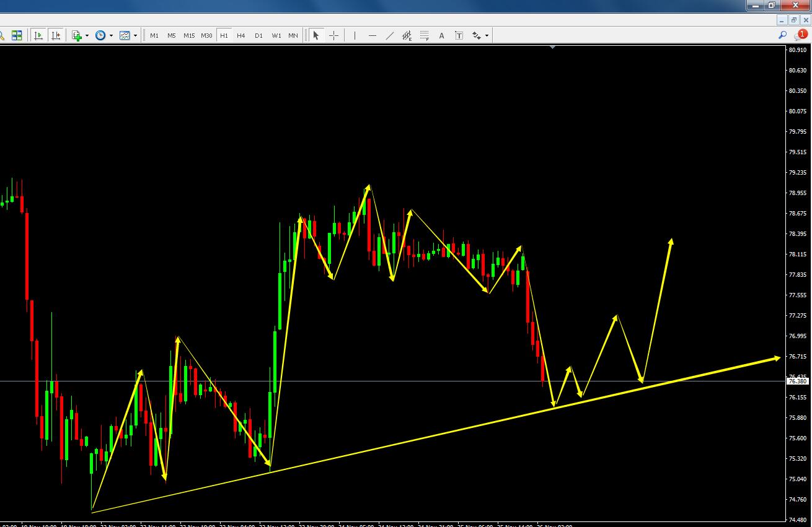Switch chart to MN monthly timeframe
The width and height of the screenshot is (812, 527).
click(293, 35)
